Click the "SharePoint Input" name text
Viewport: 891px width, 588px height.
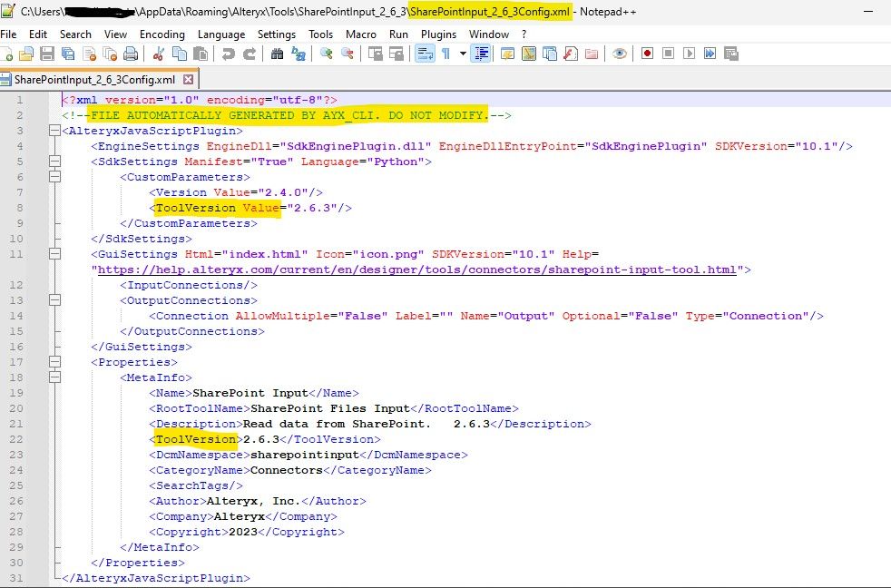250,393
